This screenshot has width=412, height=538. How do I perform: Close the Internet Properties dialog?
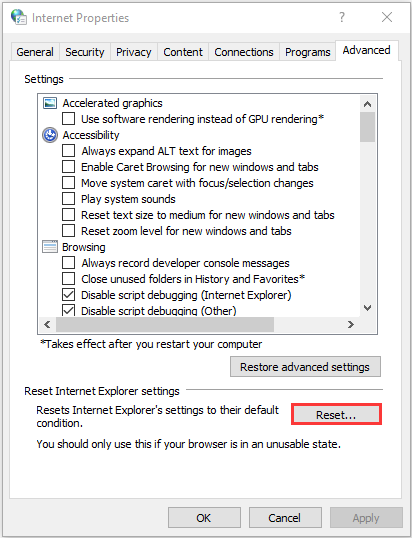pyautogui.click(x=387, y=17)
